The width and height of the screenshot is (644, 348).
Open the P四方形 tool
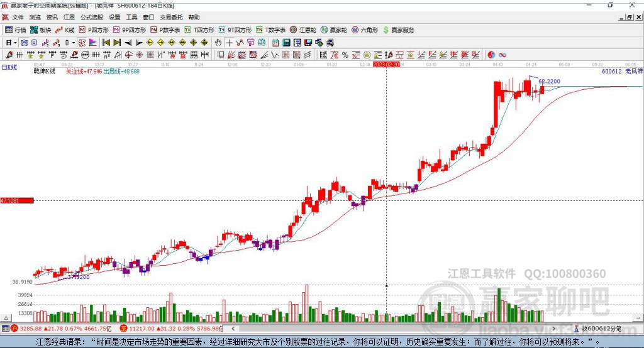94,30
